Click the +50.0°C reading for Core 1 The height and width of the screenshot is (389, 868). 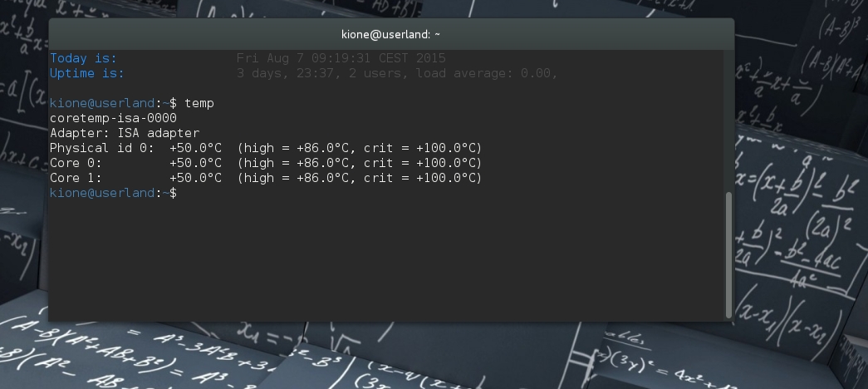pos(196,178)
